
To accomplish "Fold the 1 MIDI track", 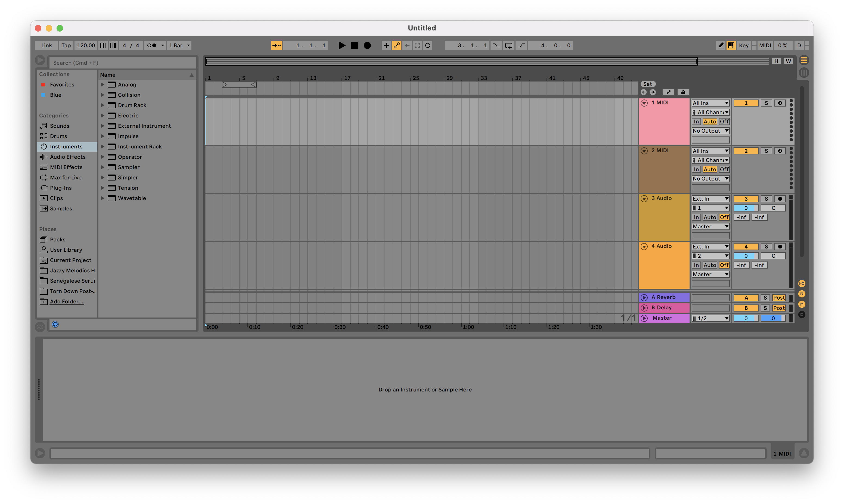I will (644, 103).
